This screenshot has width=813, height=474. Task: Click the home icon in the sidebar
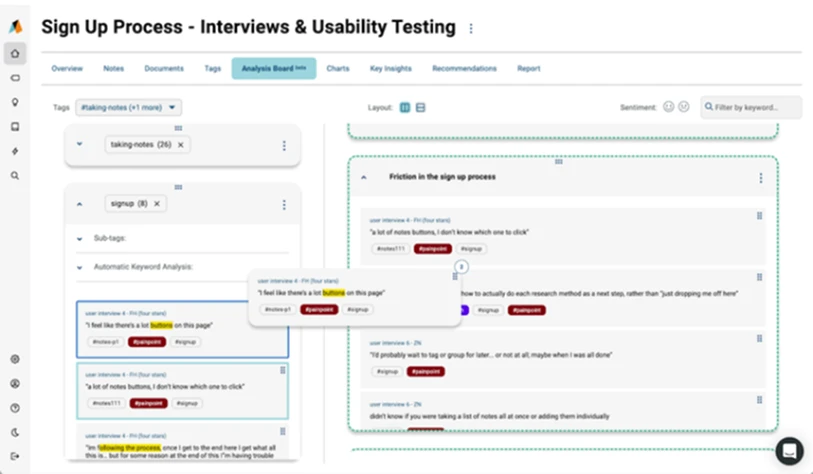pos(15,53)
